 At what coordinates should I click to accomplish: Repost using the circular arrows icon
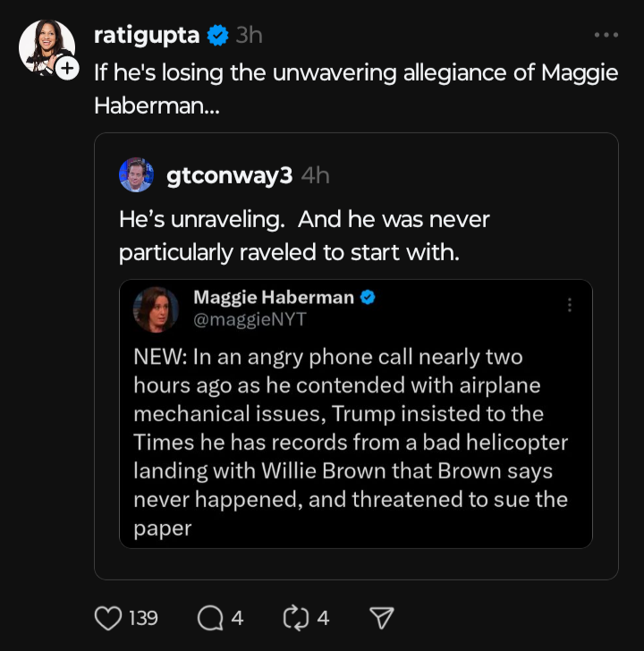pos(294,617)
